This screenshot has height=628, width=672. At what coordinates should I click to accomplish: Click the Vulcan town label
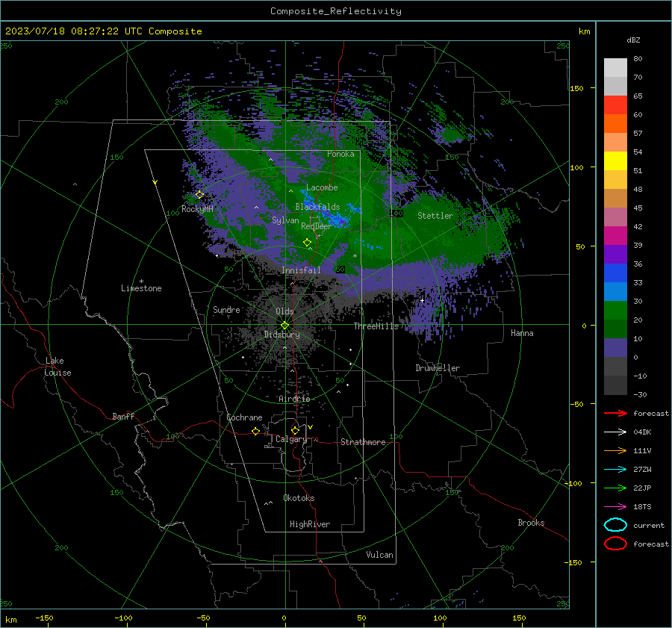click(380, 555)
